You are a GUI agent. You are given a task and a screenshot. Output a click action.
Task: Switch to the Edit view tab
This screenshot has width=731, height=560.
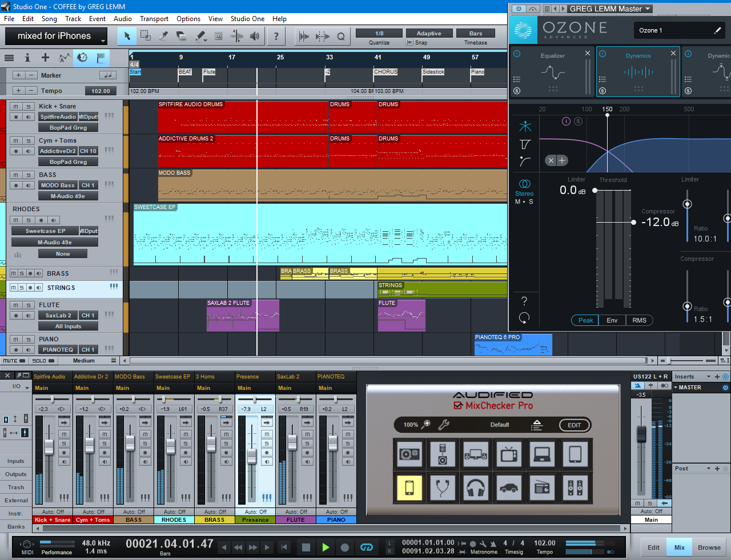pyautogui.click(x=653, y=547)
